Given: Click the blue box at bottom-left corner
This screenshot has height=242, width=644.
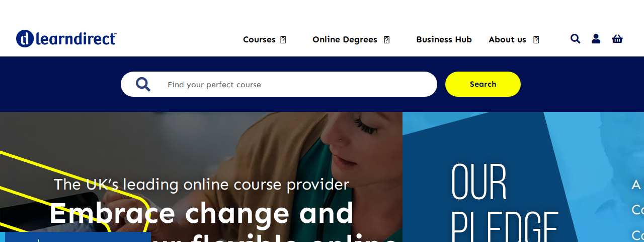Looking at the screenshot, I should 75,237.
